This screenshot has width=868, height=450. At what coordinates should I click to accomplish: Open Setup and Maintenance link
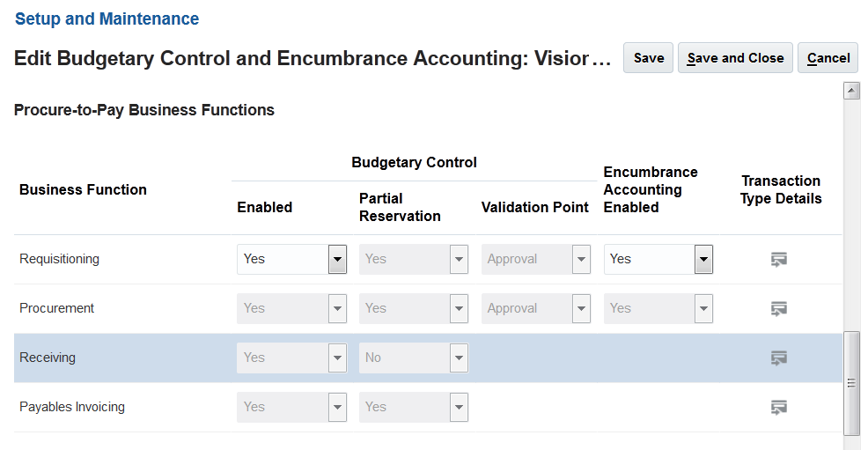(107, 18)
